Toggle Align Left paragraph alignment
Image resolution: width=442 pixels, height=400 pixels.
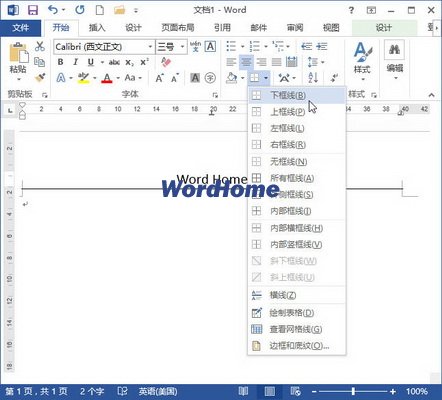[231, 62]
